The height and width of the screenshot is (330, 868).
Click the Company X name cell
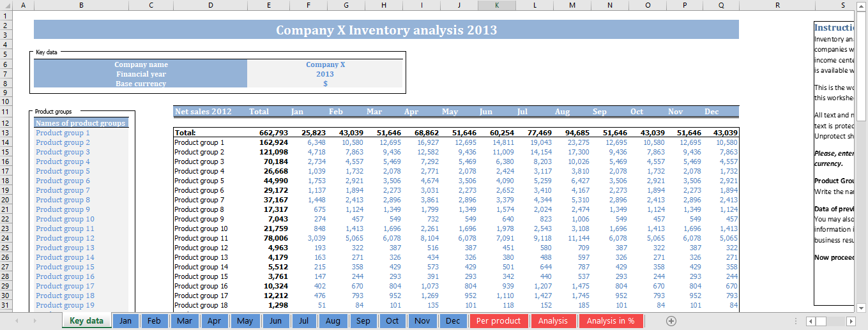[325, 64]
